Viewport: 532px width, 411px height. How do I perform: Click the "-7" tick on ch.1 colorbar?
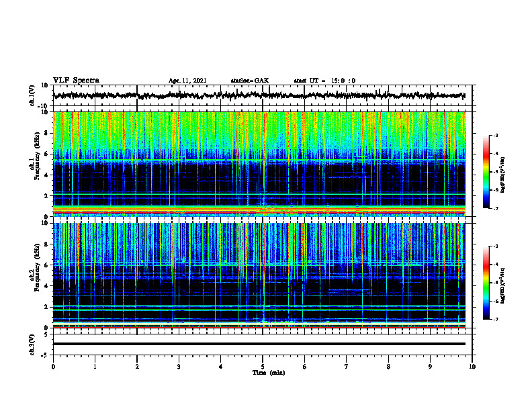pyautogui.click(x=495, y=208)
